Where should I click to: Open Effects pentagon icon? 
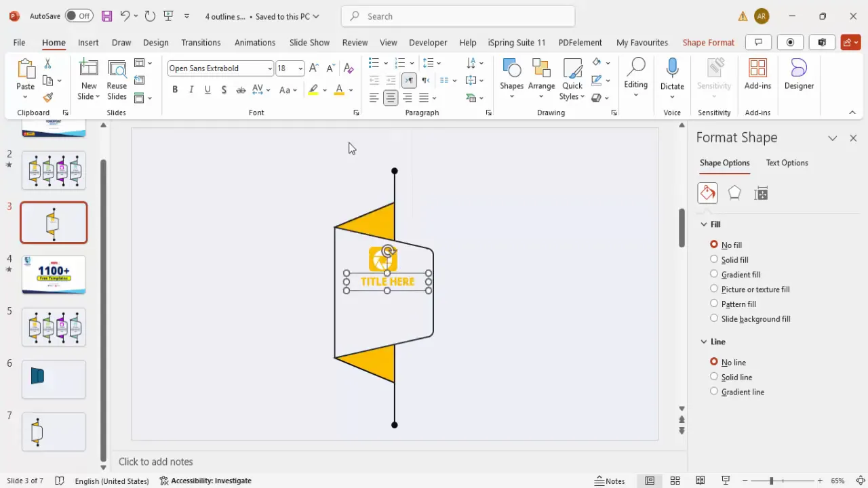734,193
